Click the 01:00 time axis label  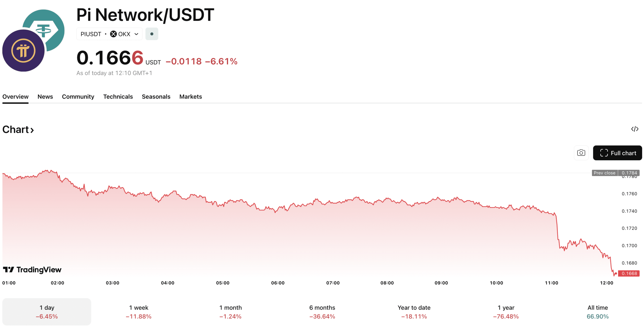[9, 283]
